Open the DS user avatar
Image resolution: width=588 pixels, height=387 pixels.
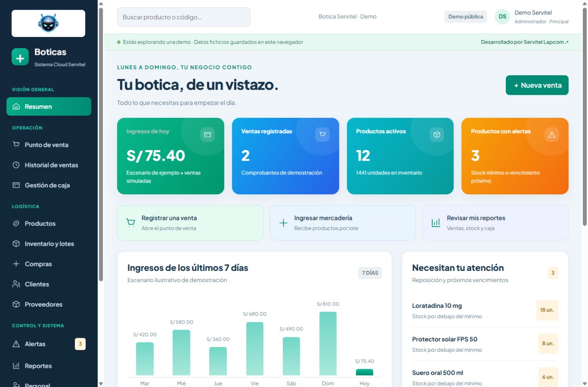(x=502, y=17)
